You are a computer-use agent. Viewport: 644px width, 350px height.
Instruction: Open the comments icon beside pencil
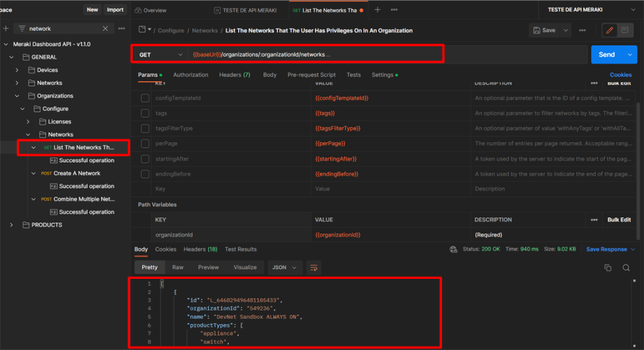pos(625,30)
